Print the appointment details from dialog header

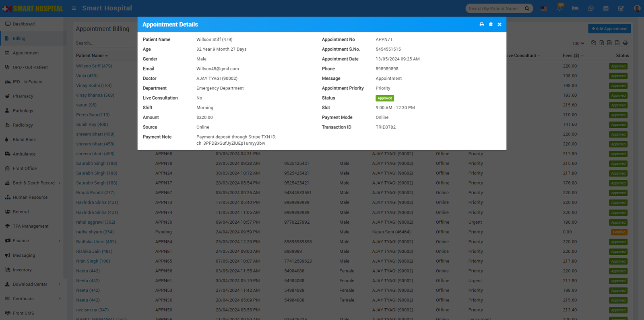[481, 25]
